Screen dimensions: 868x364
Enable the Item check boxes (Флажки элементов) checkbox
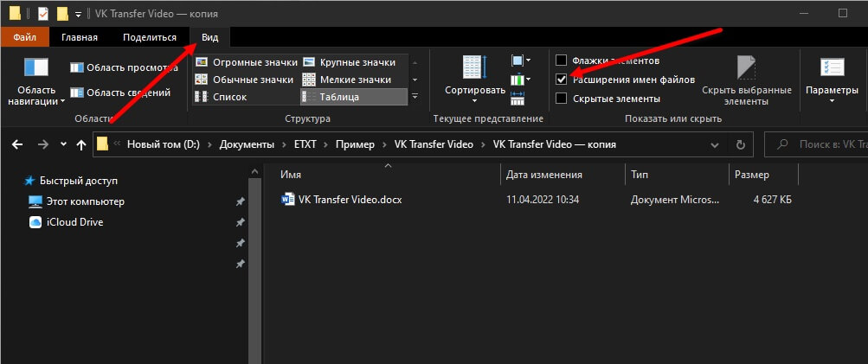[x=562, y=61]
